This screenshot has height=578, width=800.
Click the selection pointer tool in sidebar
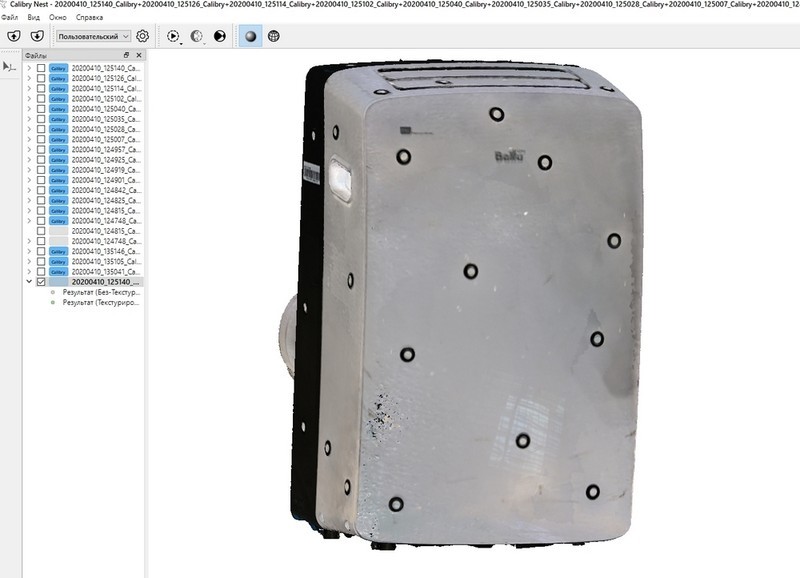click(x=9, y=66)
